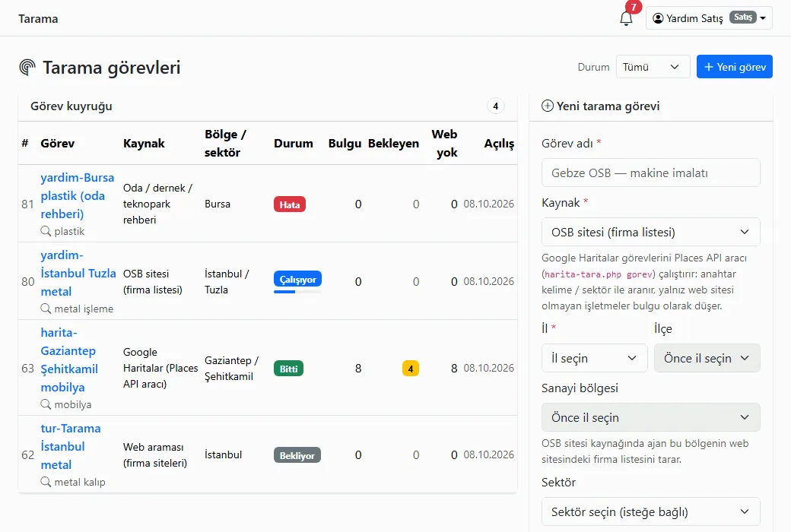Click the task number 81 cell
791x532 pixels.
point(27,204)
